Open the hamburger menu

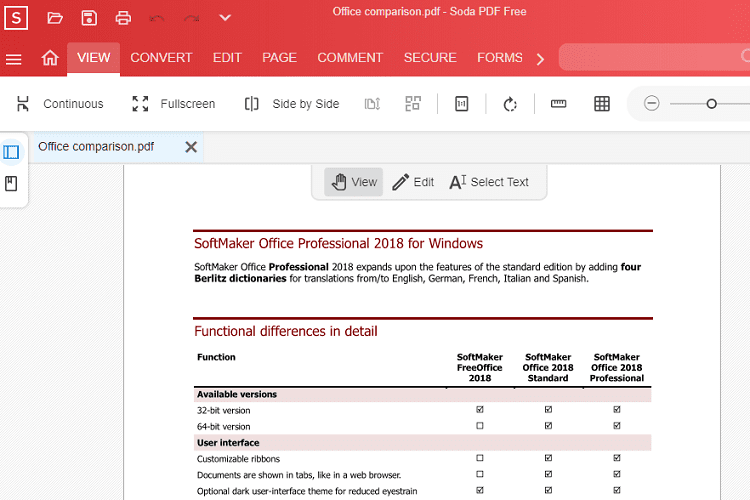[x=13, y=59]
